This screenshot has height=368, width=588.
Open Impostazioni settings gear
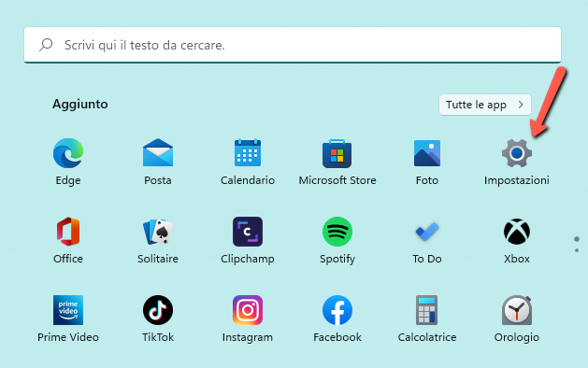point(517,153)
